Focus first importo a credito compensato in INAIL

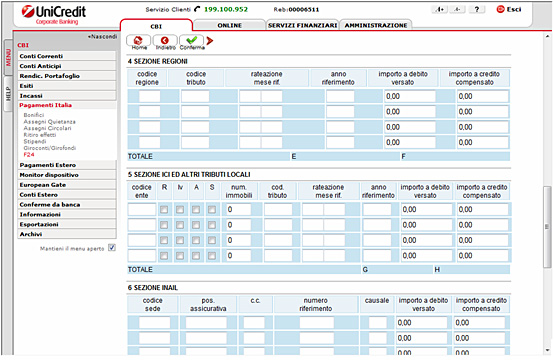click(x=479, y=323)
